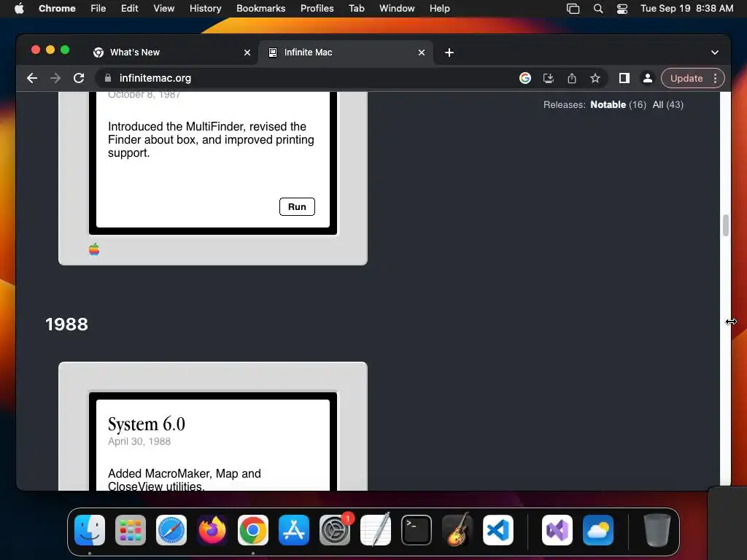Launch Firefox from the Dock
The width and height of the screenshot is (747, 560).
click(212, 530)
